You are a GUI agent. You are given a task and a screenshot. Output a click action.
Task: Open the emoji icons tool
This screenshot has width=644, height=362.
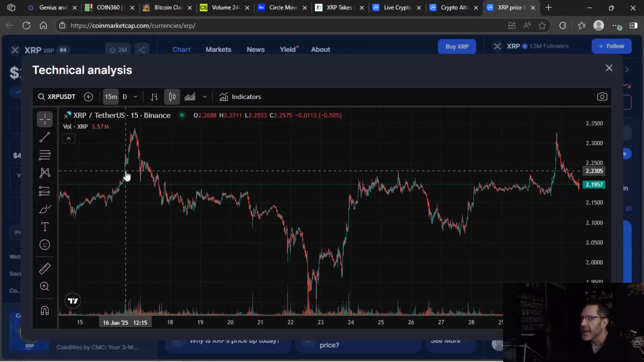(x=45, y=245)
